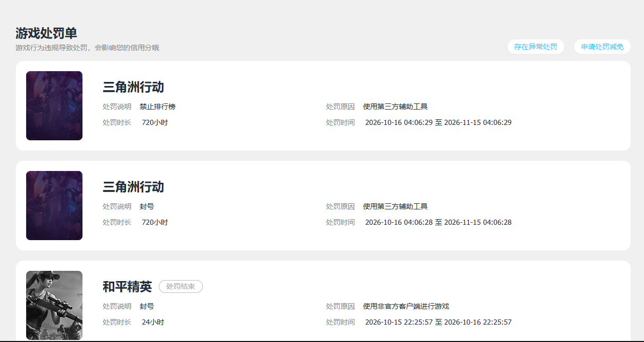Viewport: 644px width, 342px height.
Task: Select the first 三角洲行动 title heading
Action: (133, 87)
